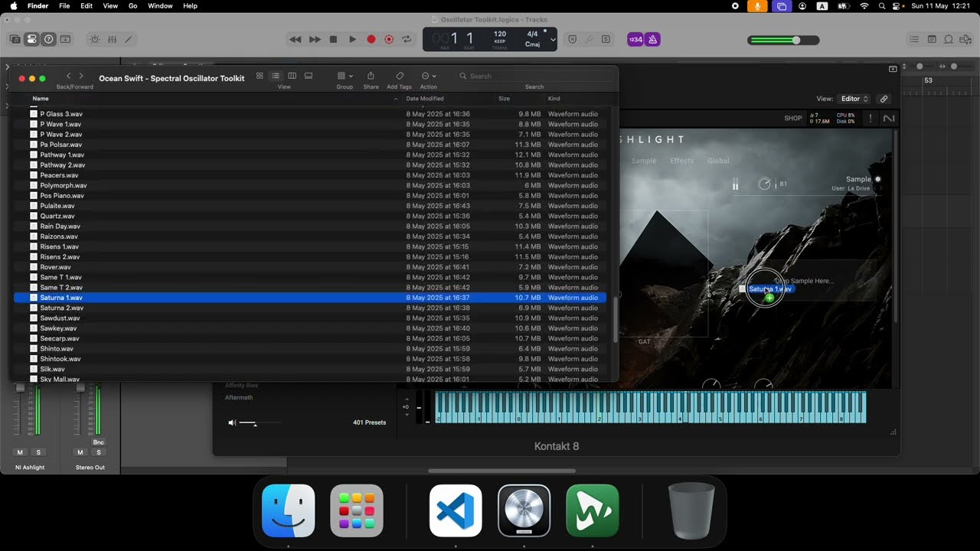Screen dimensions: 980x551
Task: Click the Bnc button on Stereo Out
Action: (98, 442)
